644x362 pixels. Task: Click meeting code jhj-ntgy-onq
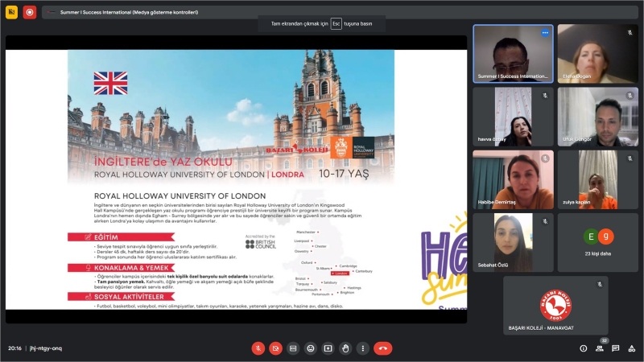point(46,348)
